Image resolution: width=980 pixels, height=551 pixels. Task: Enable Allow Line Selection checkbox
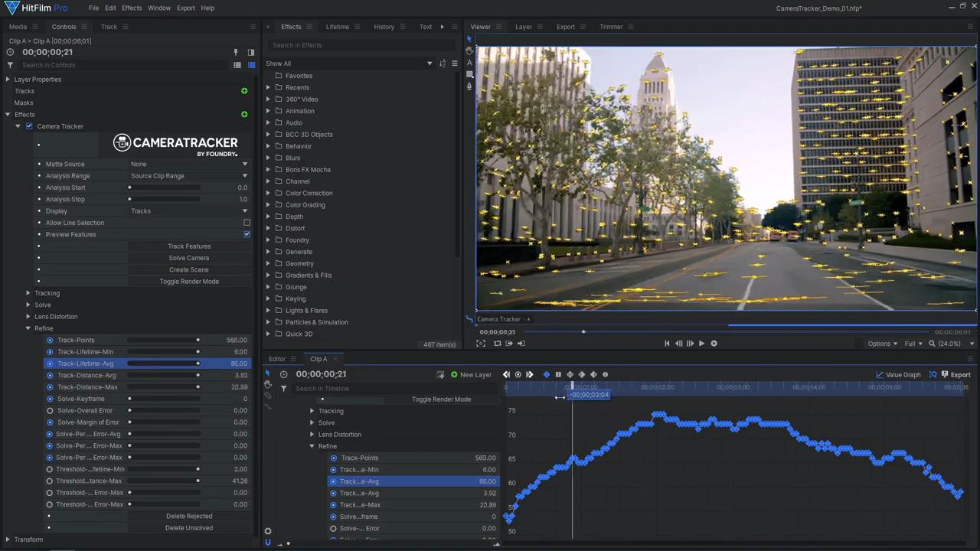[247, 223]
